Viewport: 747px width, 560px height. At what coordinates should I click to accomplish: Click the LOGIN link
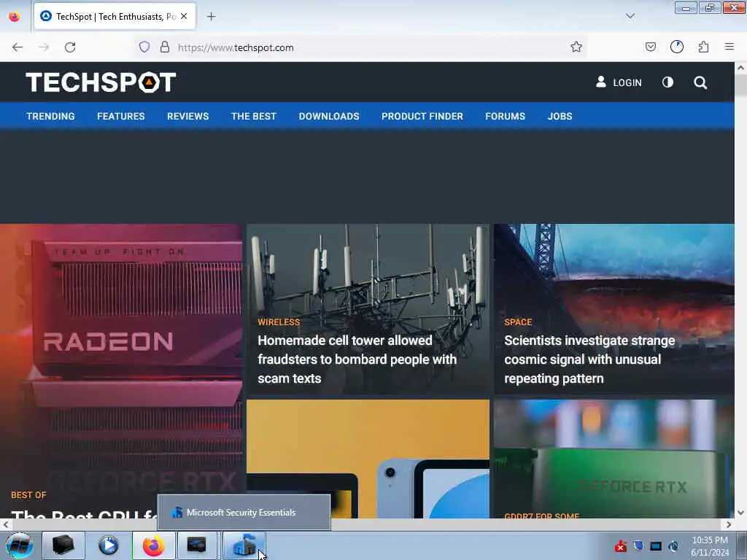point(619,82)
